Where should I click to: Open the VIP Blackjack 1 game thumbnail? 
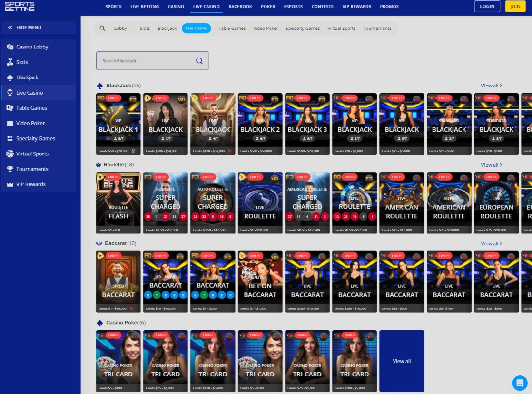click(x=118, y=124)
